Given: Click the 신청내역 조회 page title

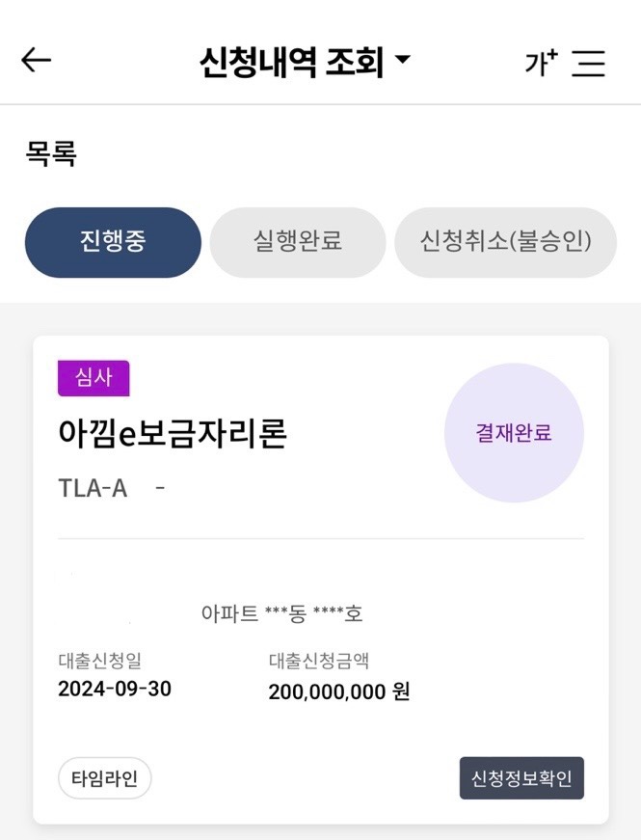Looking at the screenshot, I should [291, 63].
